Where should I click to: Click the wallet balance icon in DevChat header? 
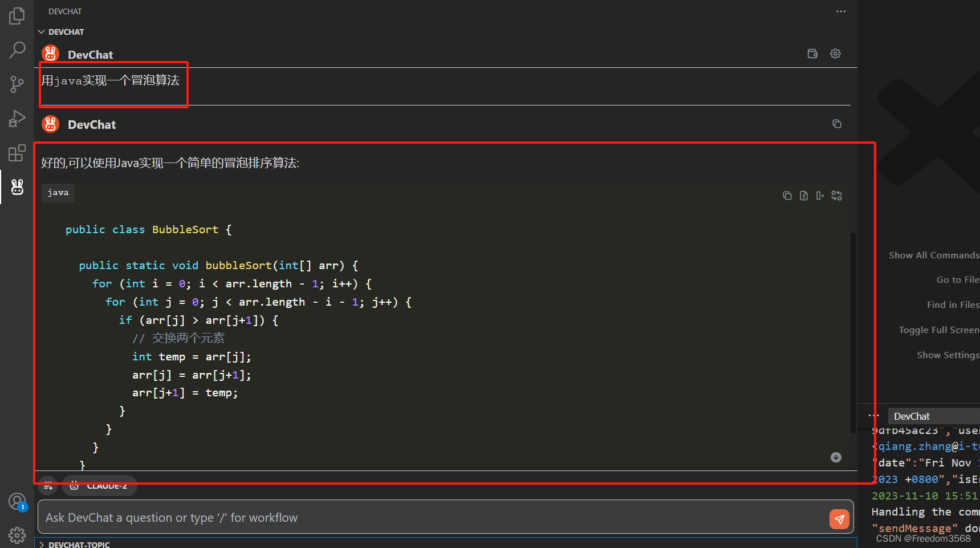[812, 54]
